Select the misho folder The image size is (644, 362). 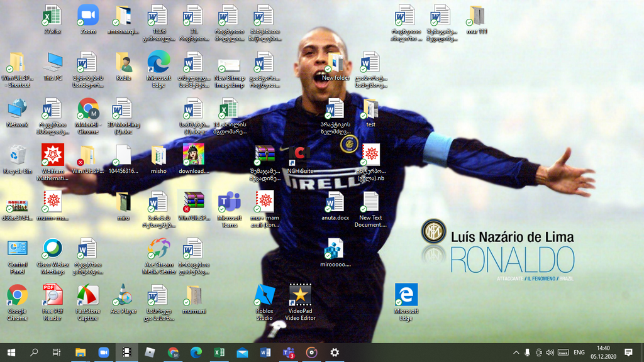pyautogui.click(x=158, y=159)
